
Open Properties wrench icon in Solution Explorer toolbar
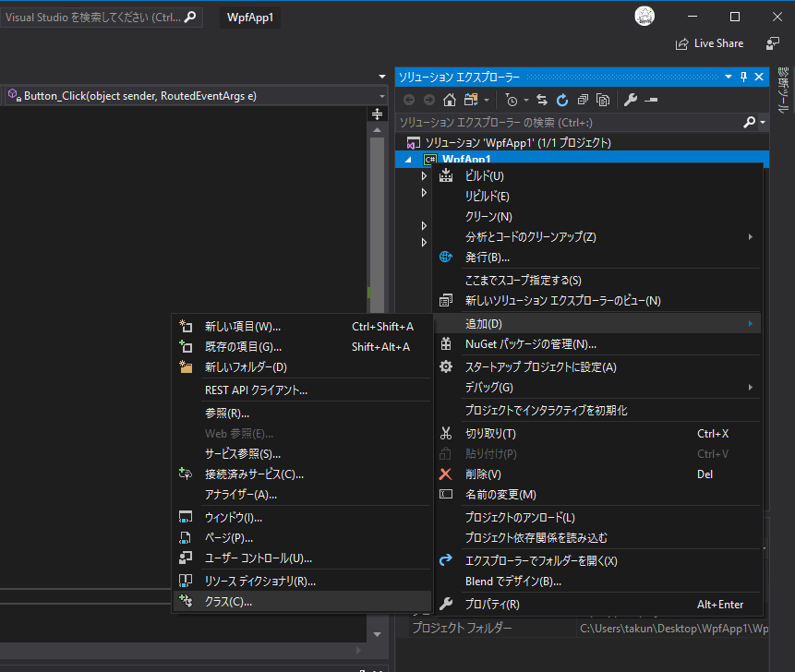pos(631,100)
